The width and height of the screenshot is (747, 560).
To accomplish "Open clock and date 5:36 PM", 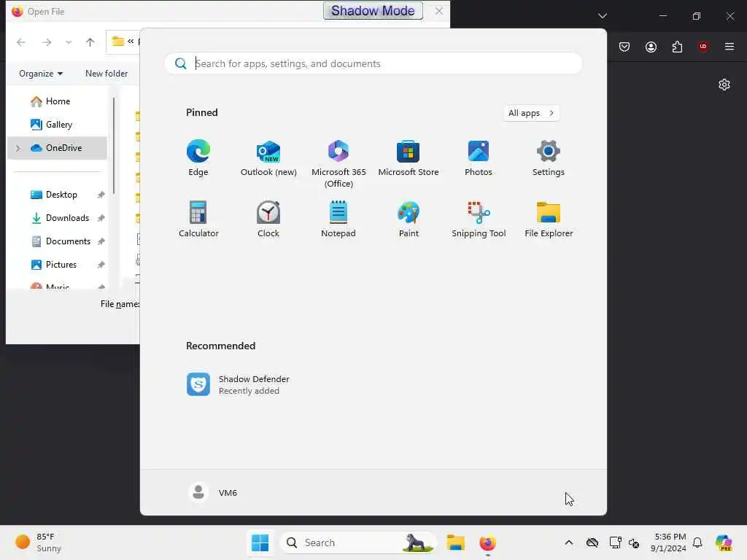I will tap(669, 542).
